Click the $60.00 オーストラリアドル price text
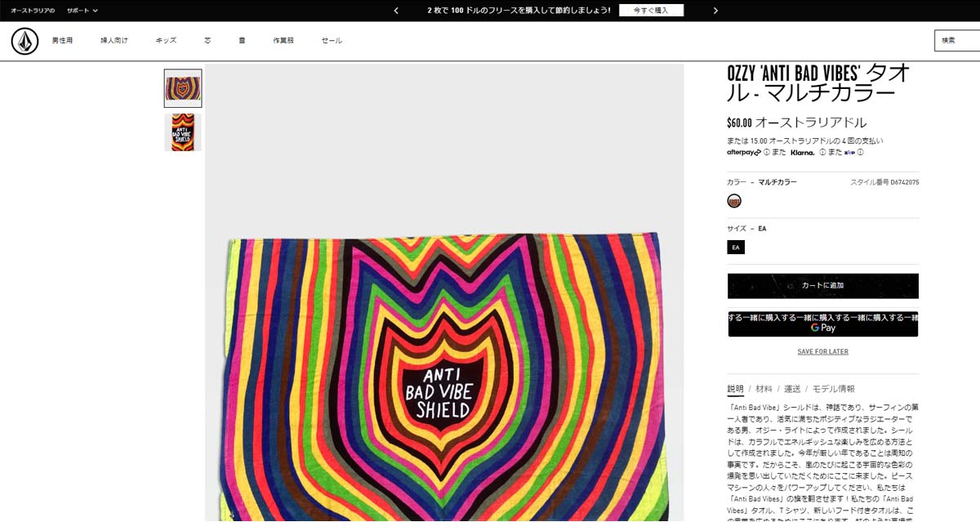This screenshot has width=980, height=531. click(796, 123)
